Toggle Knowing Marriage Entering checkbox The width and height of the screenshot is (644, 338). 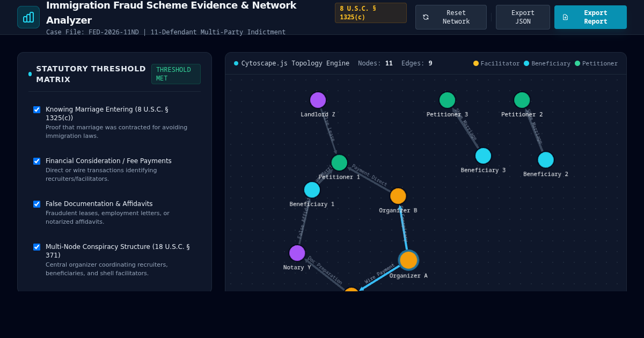(36, 109)
